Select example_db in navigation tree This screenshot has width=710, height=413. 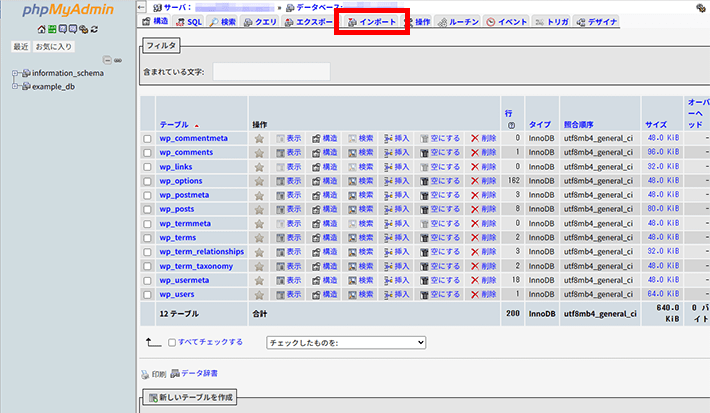point(53,86)
